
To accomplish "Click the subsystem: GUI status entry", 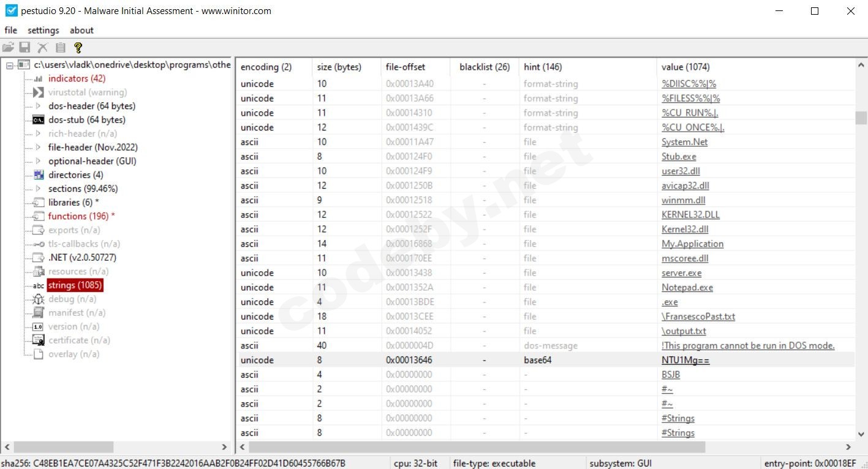I will pos(620,463).
